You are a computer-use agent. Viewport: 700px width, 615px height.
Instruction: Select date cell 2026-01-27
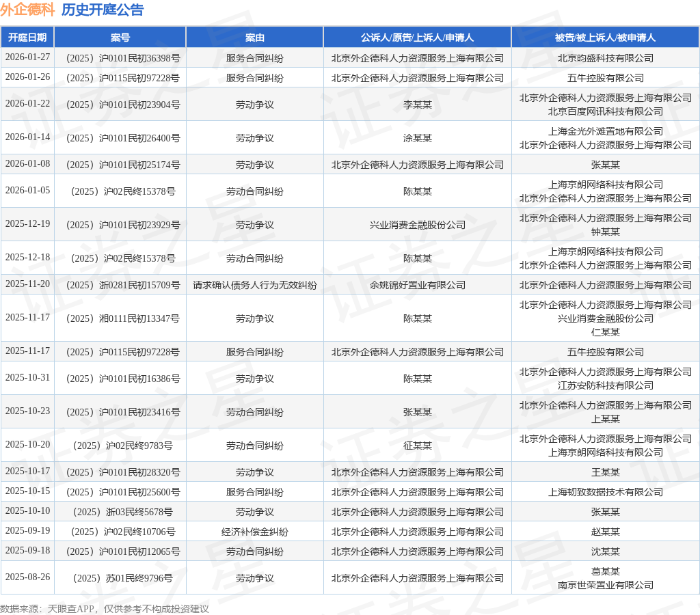[x=27, y=57]
